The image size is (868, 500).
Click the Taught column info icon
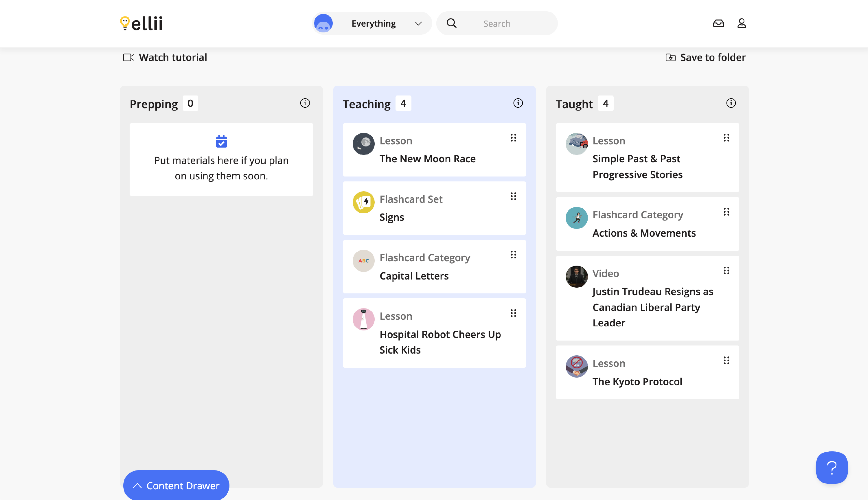(x=731, y=103)
